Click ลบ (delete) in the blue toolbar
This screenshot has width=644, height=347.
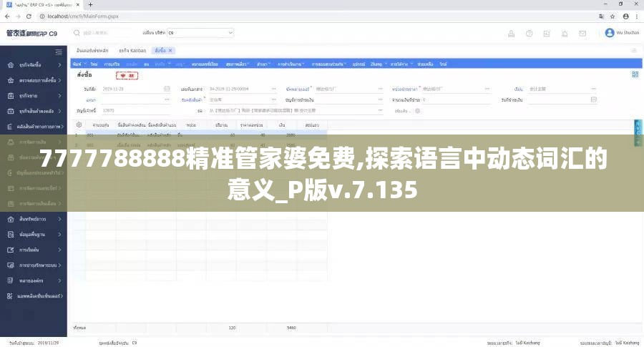(146, 64)
